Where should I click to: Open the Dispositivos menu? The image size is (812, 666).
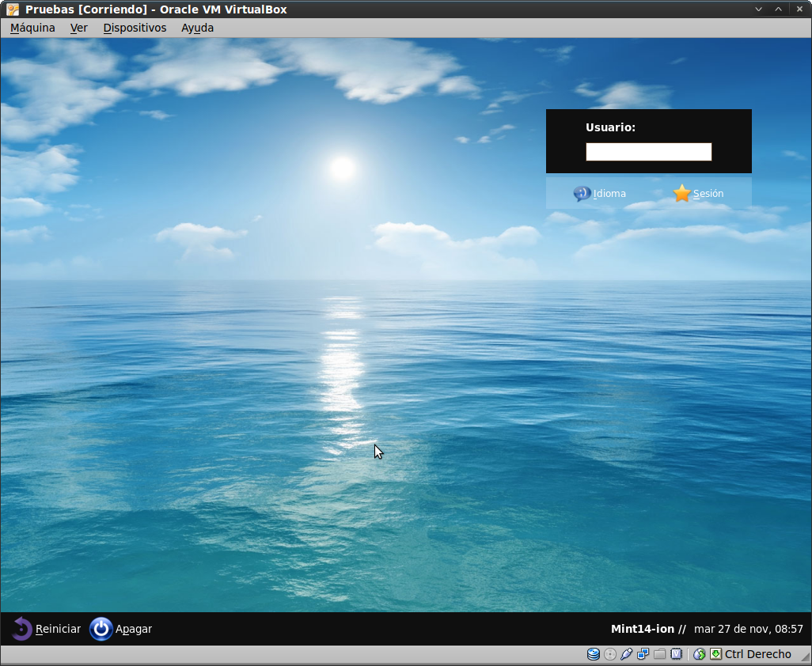pyautogui.click(x=135, y=28)
